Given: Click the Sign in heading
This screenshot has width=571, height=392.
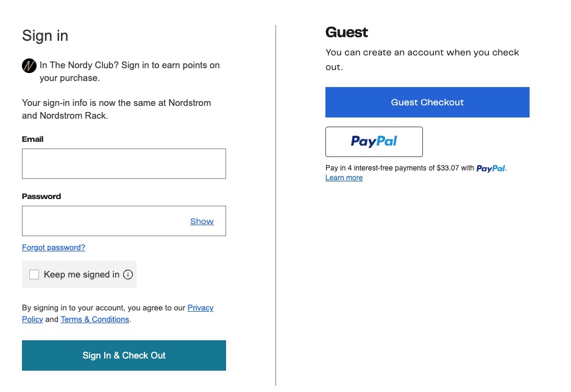Looking at the screenshot, I should click(45, 36).
